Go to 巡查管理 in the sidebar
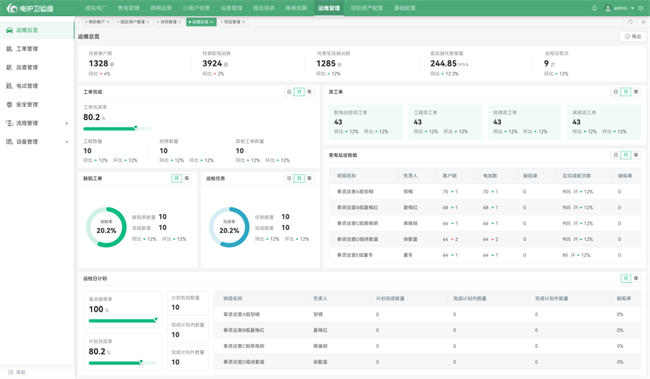Screen dimensions: 650x379 pos(27,67)
